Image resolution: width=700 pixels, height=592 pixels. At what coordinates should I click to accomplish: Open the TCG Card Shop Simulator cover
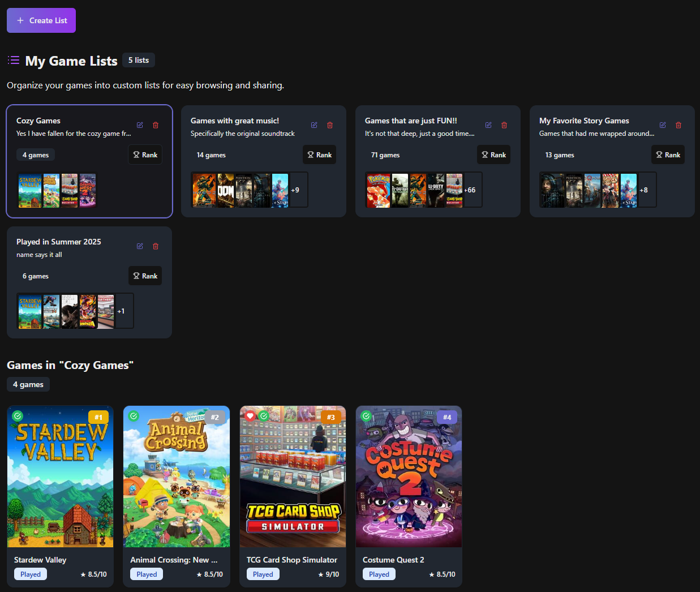click(293, 477)
